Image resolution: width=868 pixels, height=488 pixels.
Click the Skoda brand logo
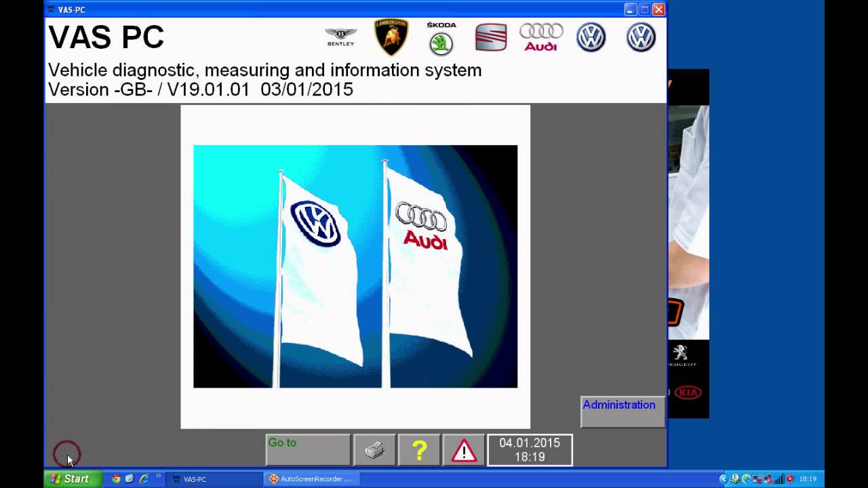(x=441, y=38)
